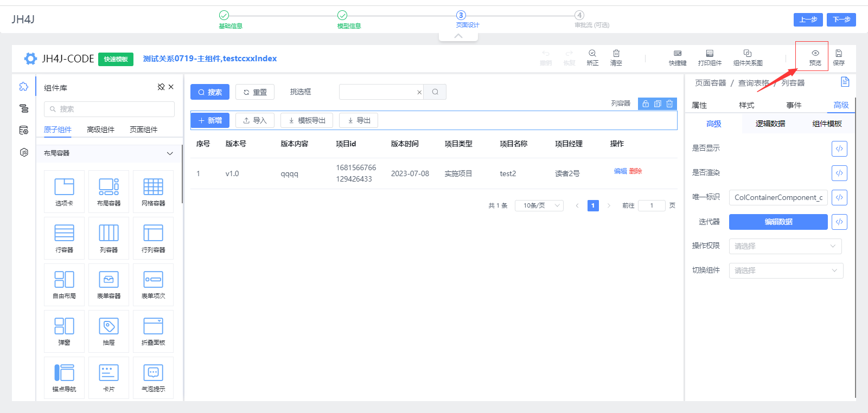
Task: Click the 下一步 button
Action: (x=841, y=20)
